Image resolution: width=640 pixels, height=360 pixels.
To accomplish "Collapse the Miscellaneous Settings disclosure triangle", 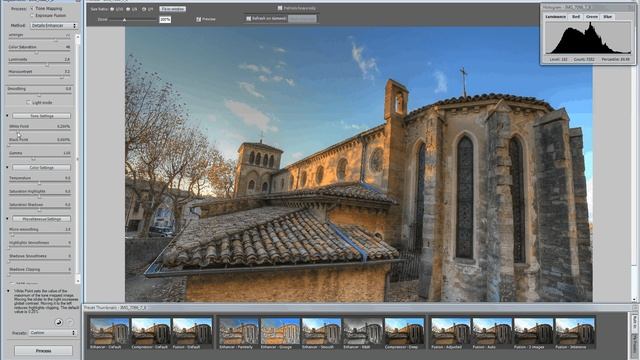I will pyautogui.click(x=7, y=219).
